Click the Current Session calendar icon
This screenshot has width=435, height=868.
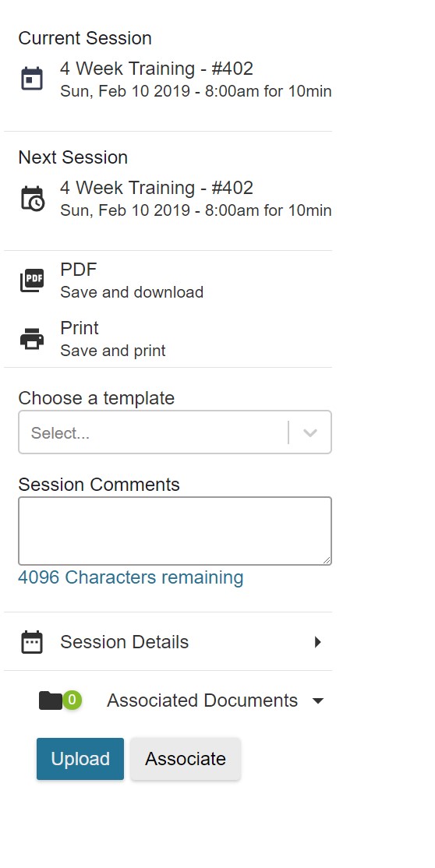click(x=32, y=79)
